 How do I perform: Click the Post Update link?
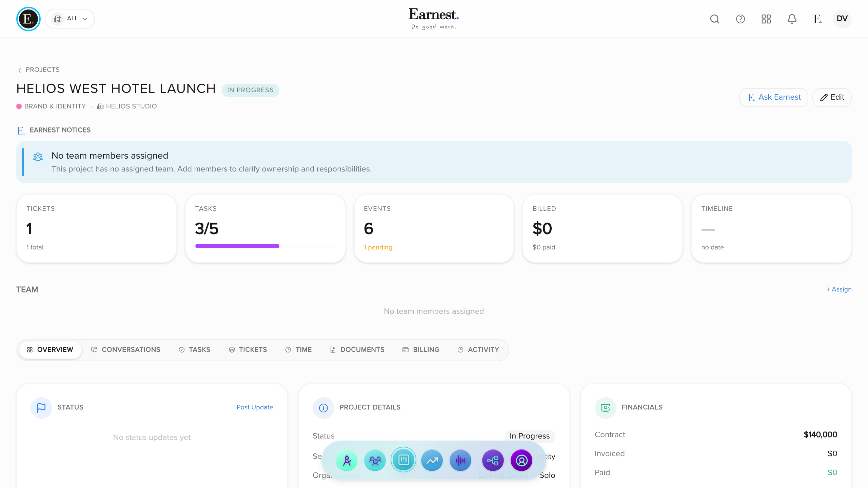255,407
